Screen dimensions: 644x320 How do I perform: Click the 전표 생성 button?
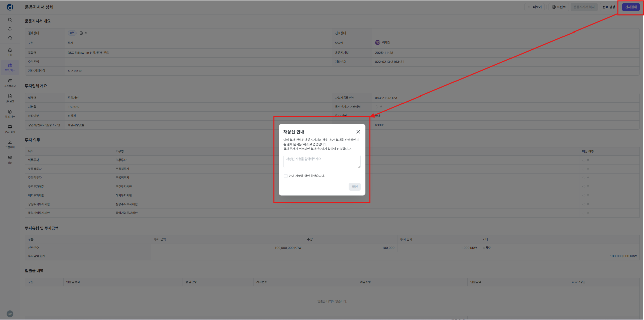click(x=609, y=7)
